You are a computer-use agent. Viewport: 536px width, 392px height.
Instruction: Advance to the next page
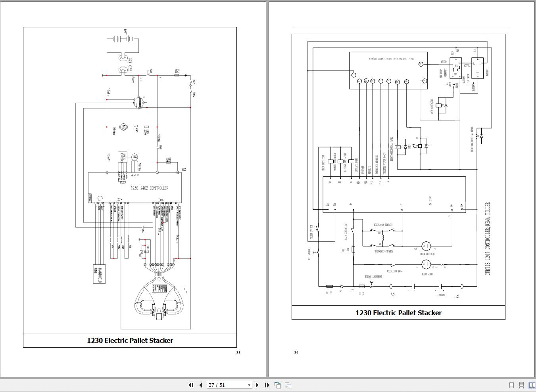pos(257,385)
